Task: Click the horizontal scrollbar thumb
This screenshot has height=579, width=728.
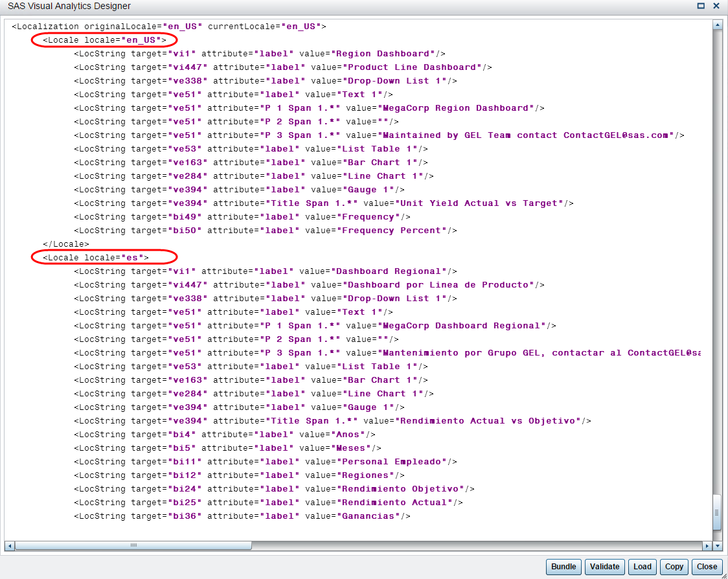Action: (x=133, y=545)
